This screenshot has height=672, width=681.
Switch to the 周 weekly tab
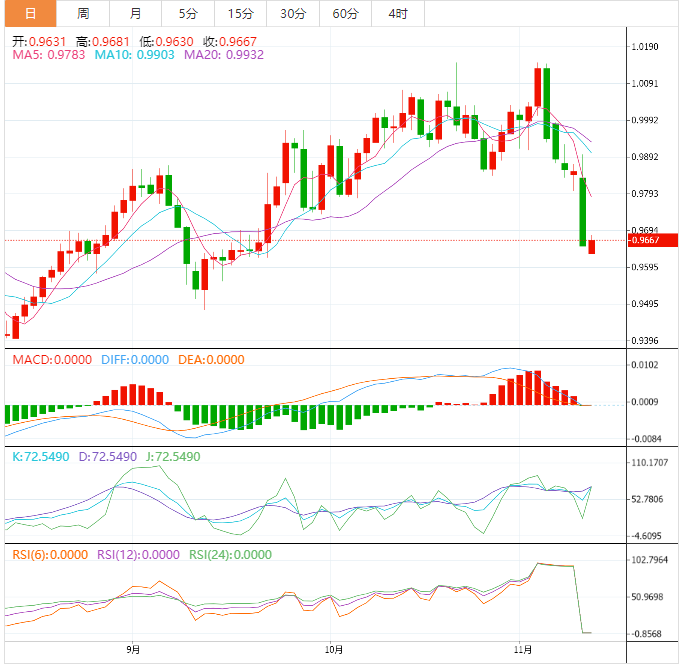[x=83, y=13]
